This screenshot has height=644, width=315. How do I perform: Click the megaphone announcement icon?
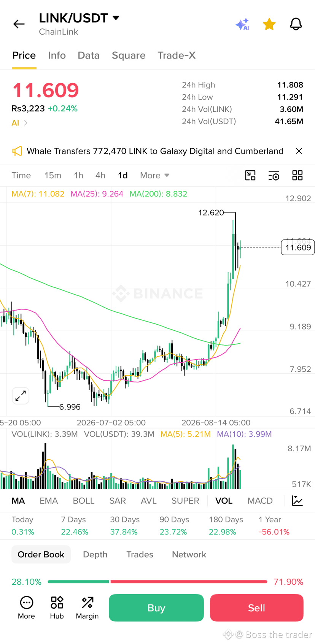pos(17,151)
